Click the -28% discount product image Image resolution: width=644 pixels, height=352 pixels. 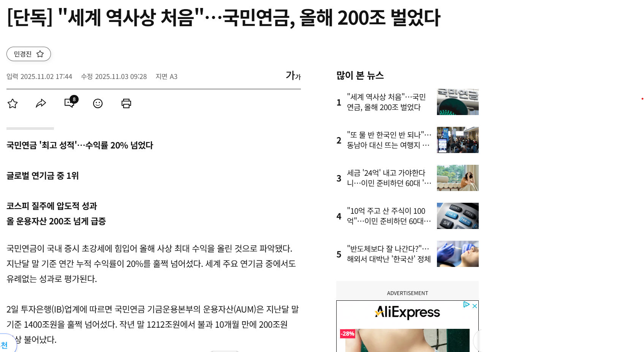(x=407, y=340)
